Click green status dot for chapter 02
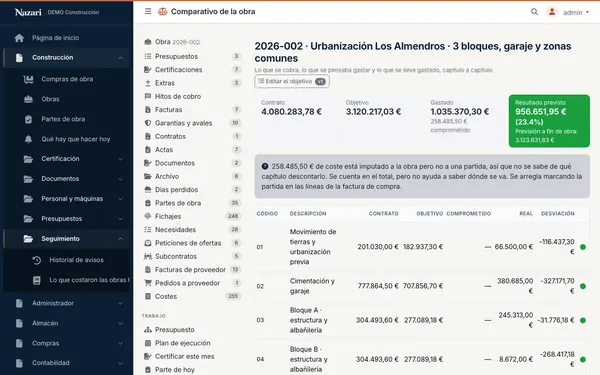The height and width of the screenshot is (375, 600). coord(583,286)
